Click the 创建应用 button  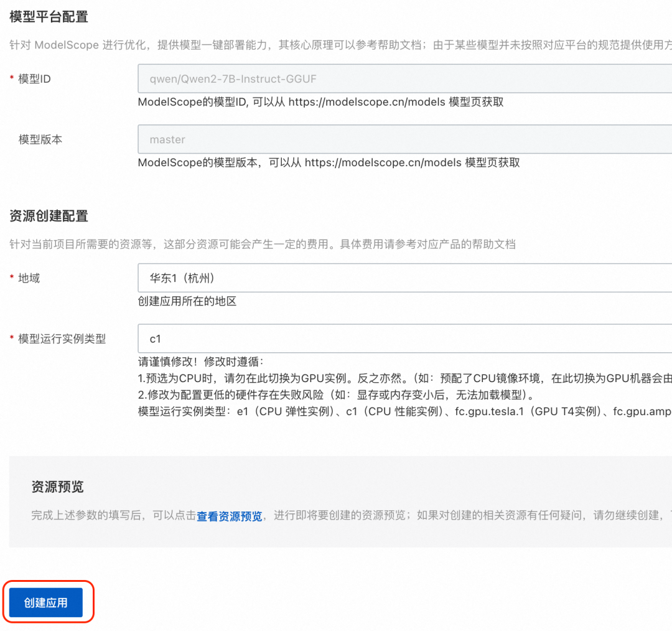45,602
